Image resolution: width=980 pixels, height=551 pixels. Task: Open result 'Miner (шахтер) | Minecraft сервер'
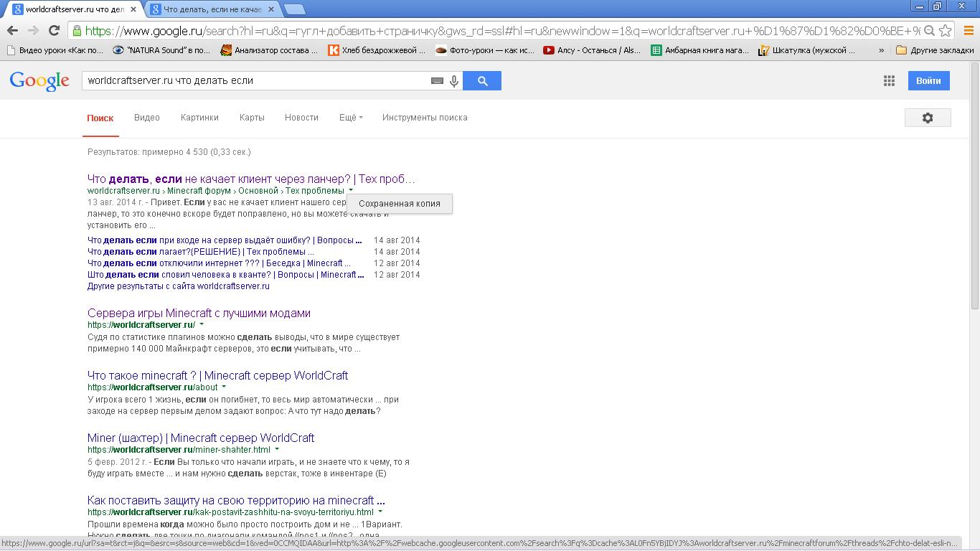pyautogui.click(x=201, y=438)
